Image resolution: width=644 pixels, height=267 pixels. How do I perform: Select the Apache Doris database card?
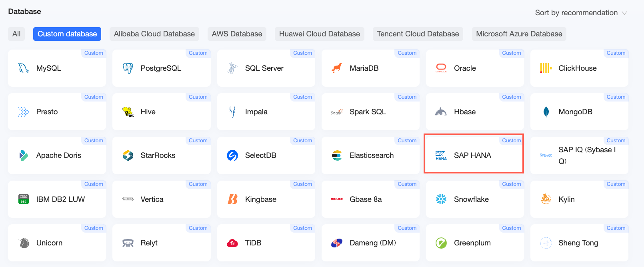point(57,155)
